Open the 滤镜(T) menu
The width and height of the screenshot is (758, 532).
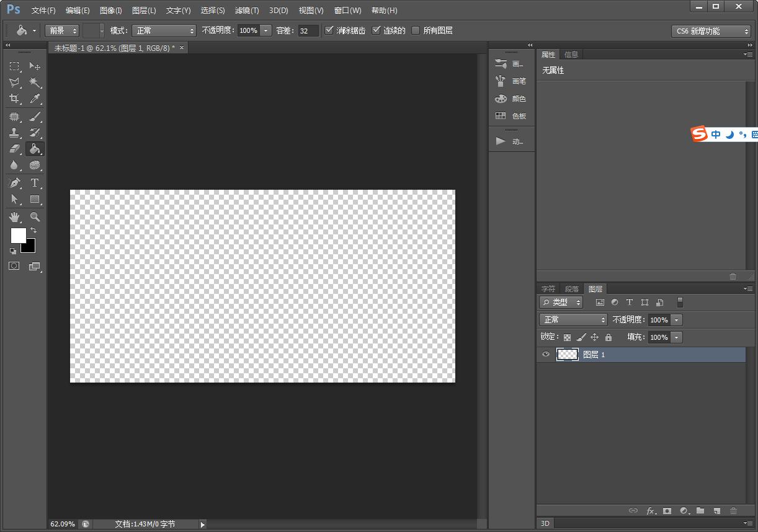[x=247, y=11]
